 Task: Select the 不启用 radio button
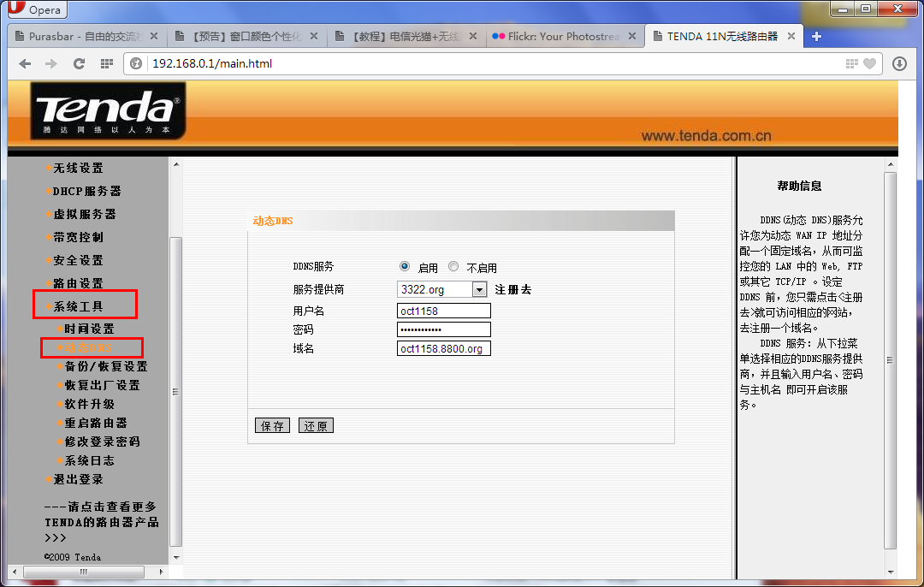453,267
